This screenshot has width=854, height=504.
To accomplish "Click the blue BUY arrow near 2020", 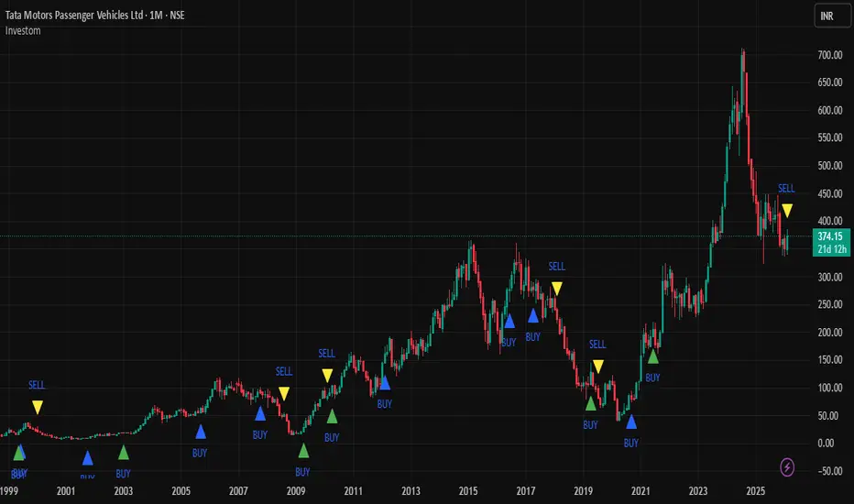I will tap(631, 422).
